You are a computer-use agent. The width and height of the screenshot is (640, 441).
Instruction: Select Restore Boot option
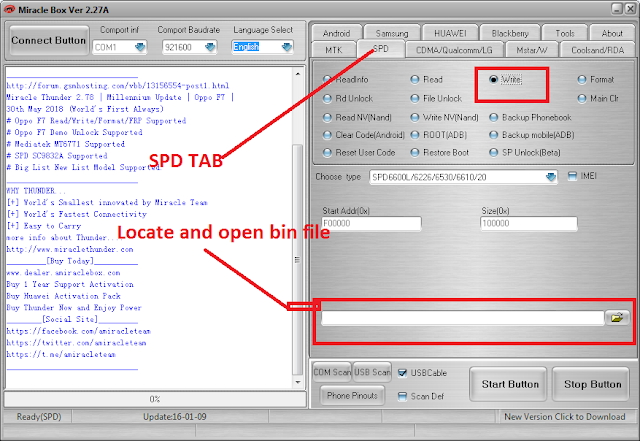click(415, 152)
